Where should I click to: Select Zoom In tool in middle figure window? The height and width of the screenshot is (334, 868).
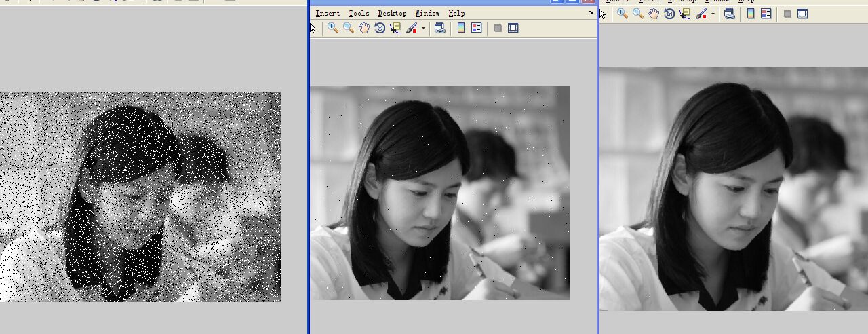(332, 28)
